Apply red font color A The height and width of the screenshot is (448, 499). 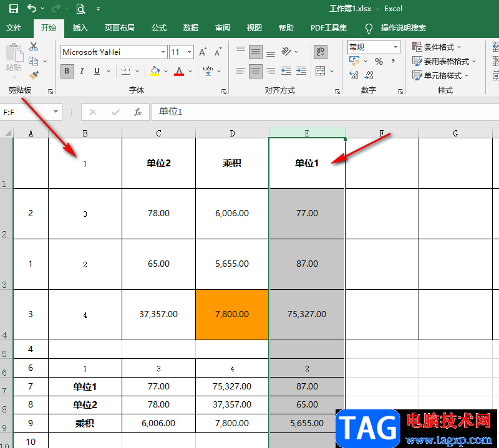pos(179,71)
